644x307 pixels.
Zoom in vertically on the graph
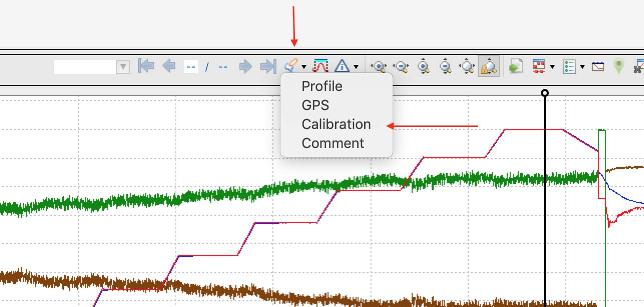[x=423, y=66]
